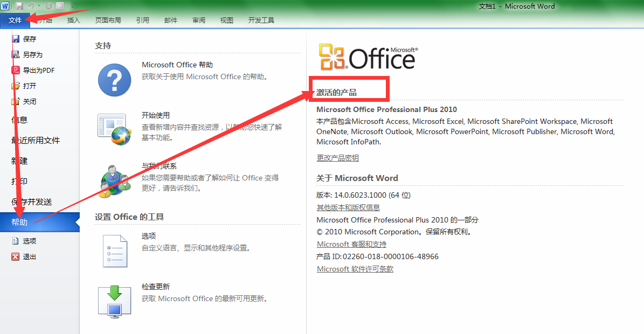
Task: Click the 选项 (Options) icon in sidebar
Action: click(16, 241)
